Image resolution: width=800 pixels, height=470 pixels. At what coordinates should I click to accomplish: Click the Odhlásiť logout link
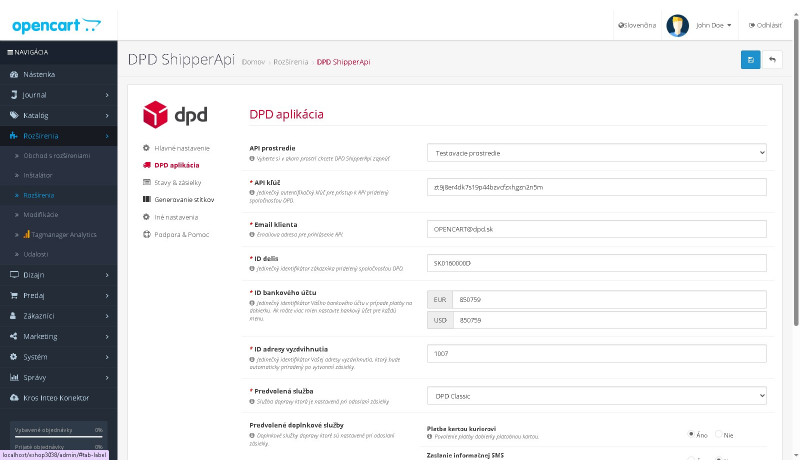(765, 25)
